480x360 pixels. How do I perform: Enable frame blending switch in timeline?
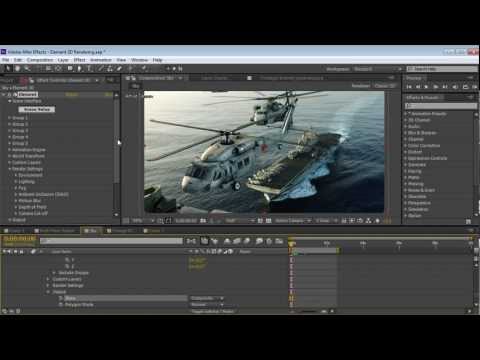coord(237,241)
